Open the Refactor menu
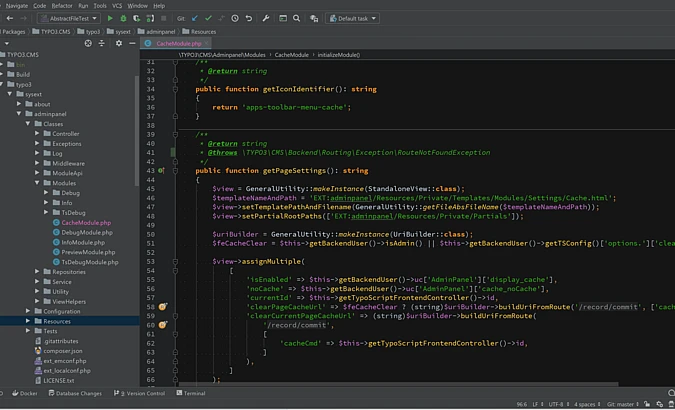Image resolution: width=675 pixels, height=410 pixels. (61, 5)
